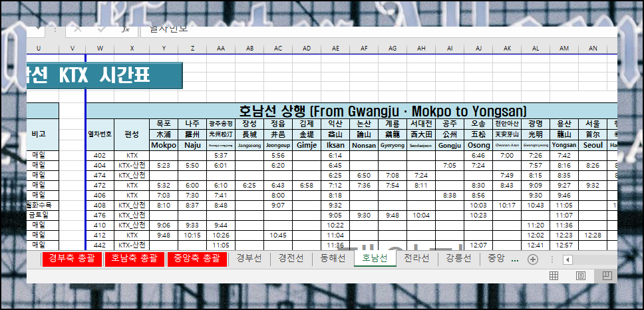This screenshot has width=644, height=310.
Task: Open the Name Box dropdown arrow
Action: point(39,29)
